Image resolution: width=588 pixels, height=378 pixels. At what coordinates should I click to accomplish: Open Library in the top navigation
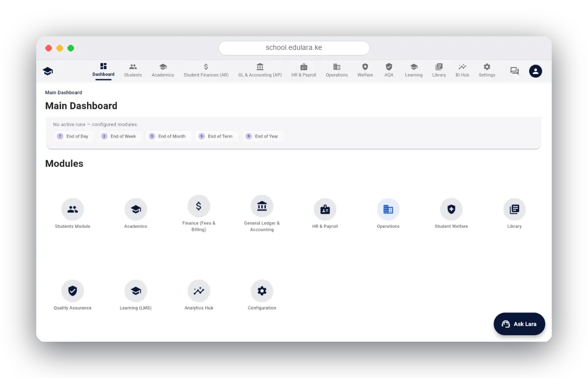pos(439,70)
